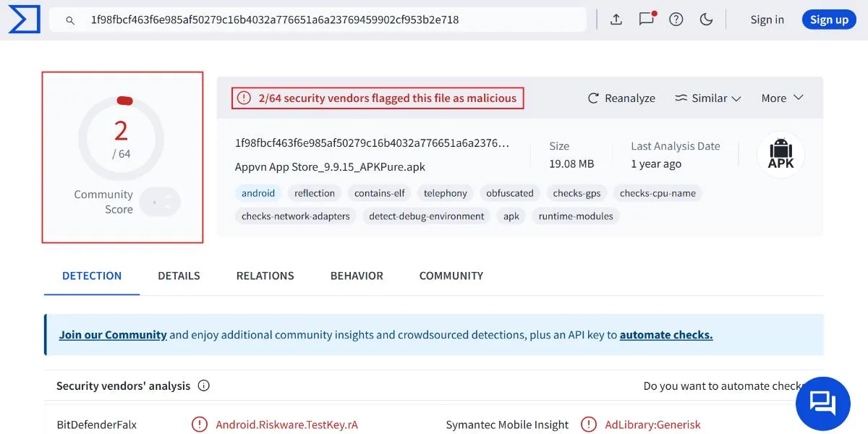
Task: Switch to the COMMUNITY tab
Action: [x=451, y=276]
